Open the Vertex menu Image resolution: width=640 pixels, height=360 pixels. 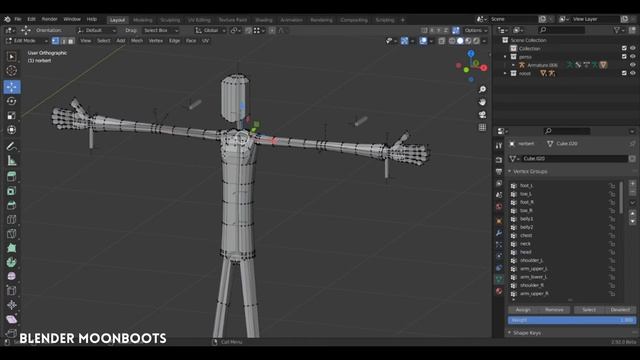tap(156, 41)
